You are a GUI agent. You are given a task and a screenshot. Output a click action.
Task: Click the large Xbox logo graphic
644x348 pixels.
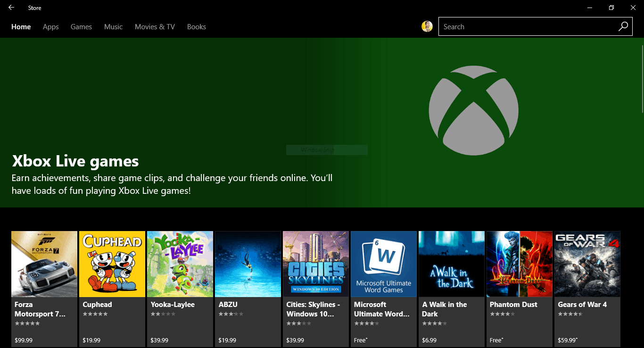pyautogui.click(x=473, y=111)
